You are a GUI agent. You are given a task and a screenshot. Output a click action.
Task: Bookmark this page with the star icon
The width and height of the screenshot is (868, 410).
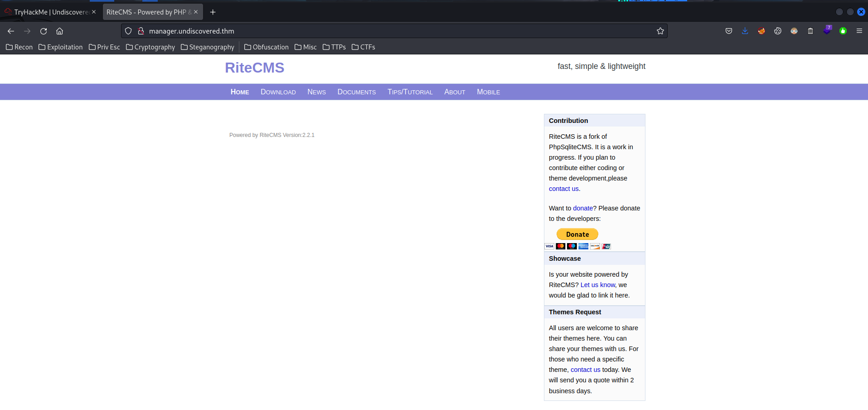pos(660,31)
